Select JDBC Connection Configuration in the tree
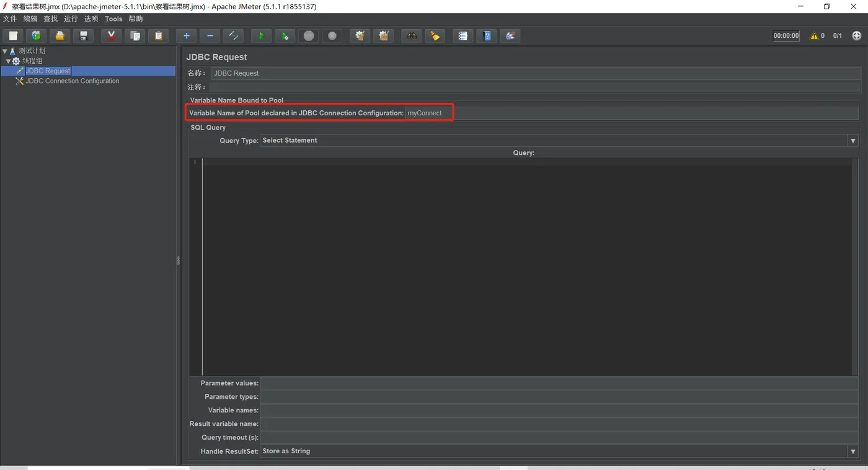 73,81
